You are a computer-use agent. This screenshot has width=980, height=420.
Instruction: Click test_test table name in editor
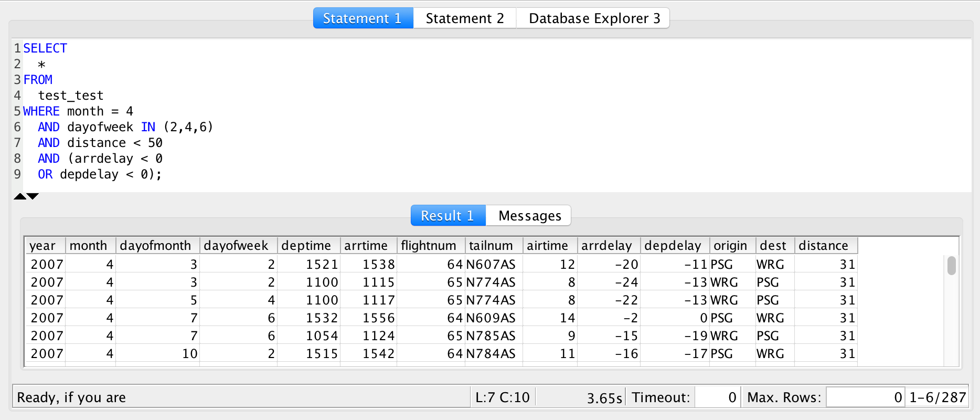(x=71, y=96)
